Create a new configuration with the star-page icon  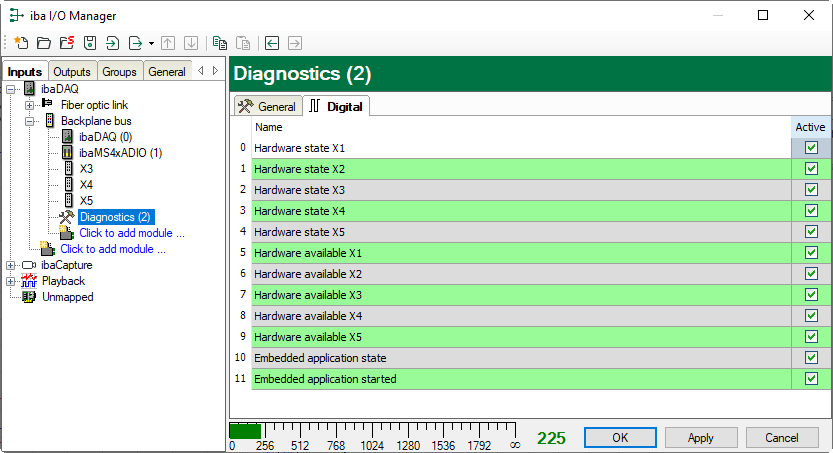21,43
